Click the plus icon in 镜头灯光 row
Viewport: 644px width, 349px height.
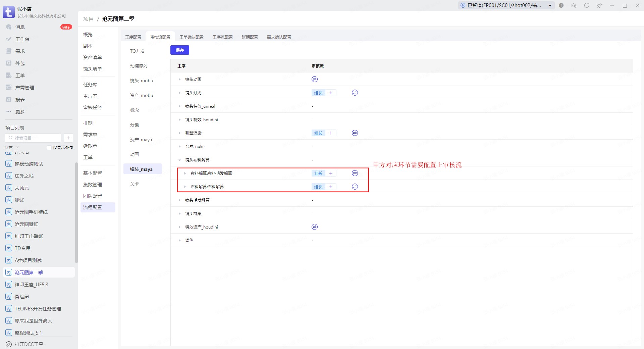pos(330,93)
